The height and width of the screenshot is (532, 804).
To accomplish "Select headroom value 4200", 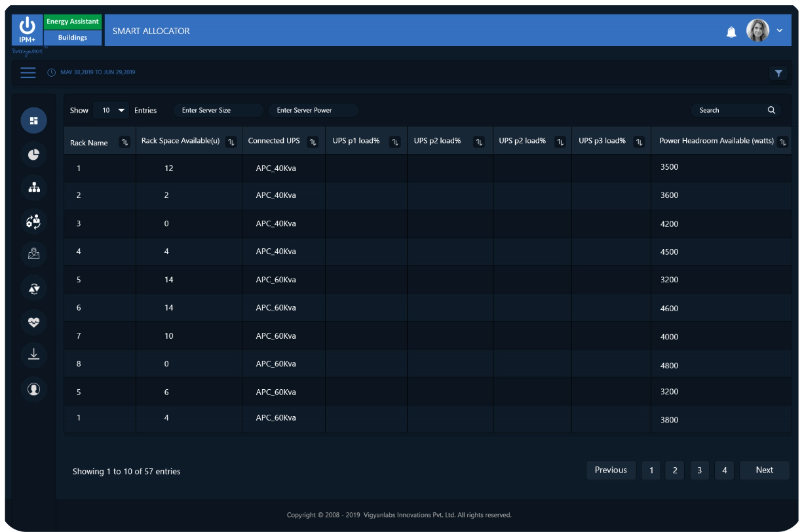I will pos(669,224).
